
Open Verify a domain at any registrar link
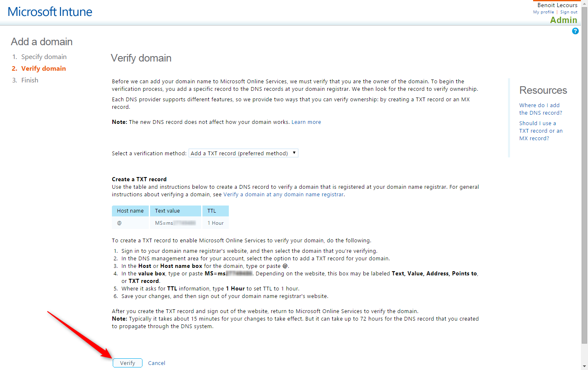(x=284, y=195)
